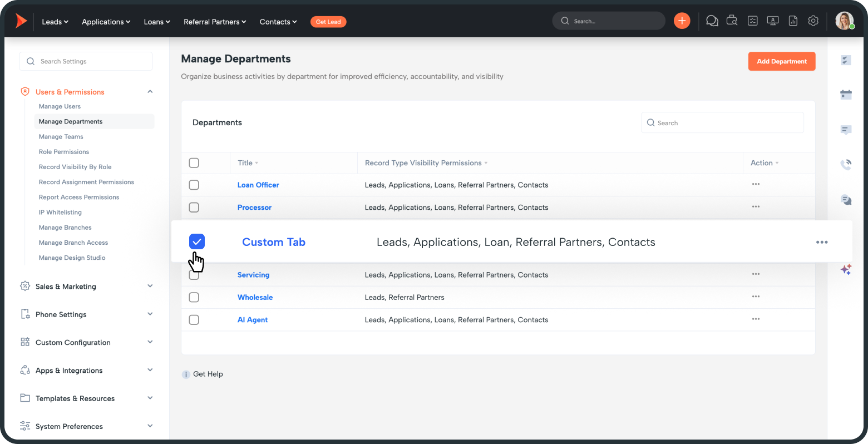This screenshot has height=444, width=868.
Task: Open the AI sparkle assistant icon
Action: pyautogui.click(x=846, y=270)
